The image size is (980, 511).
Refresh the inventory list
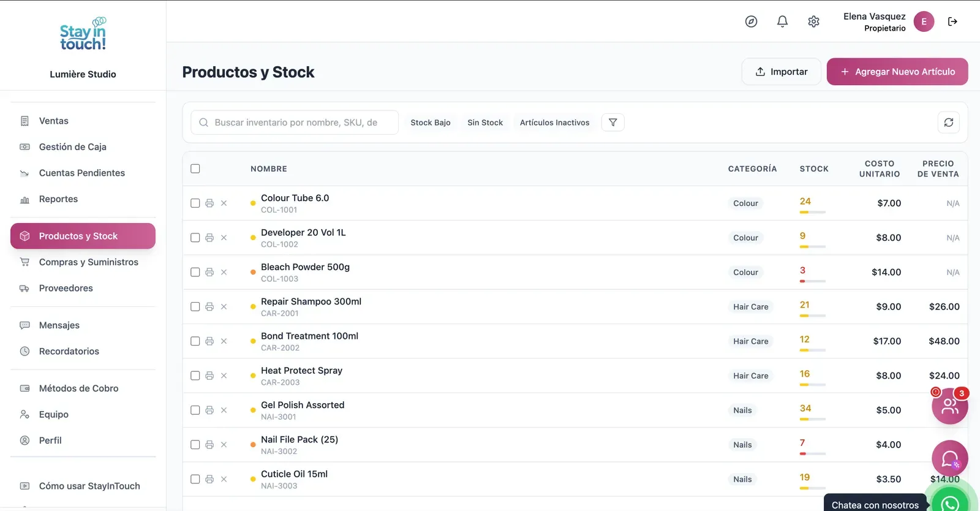pyautogui.click(x=948, y=123)
